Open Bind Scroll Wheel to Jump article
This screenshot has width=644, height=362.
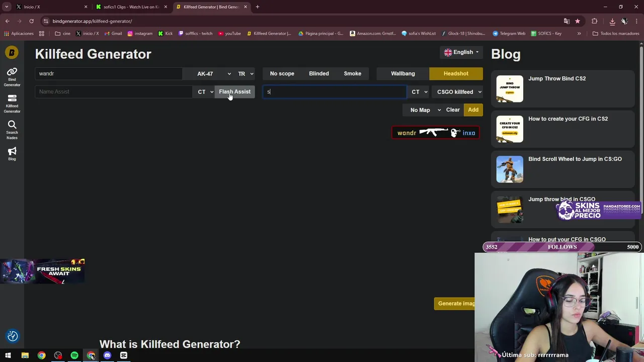562,169
